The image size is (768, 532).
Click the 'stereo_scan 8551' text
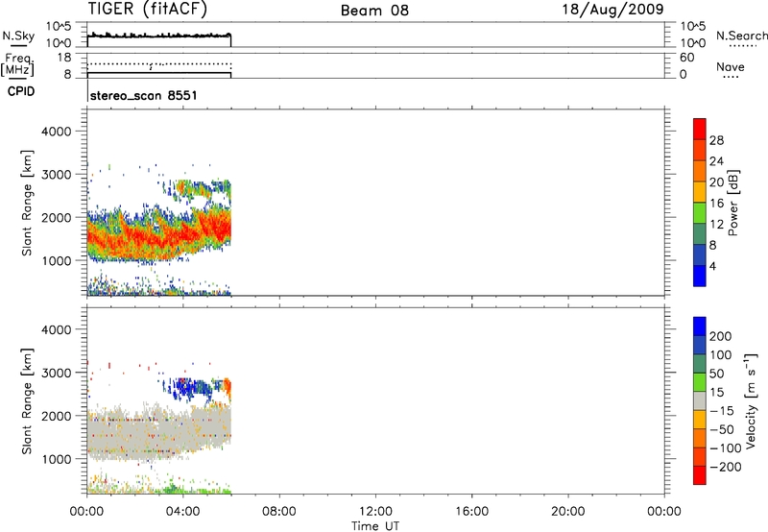[143, 95]
